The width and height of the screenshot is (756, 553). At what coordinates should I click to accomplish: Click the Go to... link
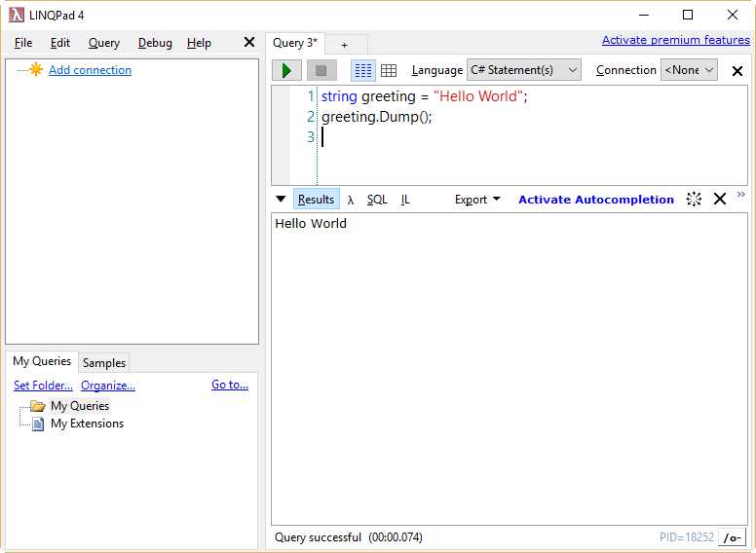click(x=230, y=385)
